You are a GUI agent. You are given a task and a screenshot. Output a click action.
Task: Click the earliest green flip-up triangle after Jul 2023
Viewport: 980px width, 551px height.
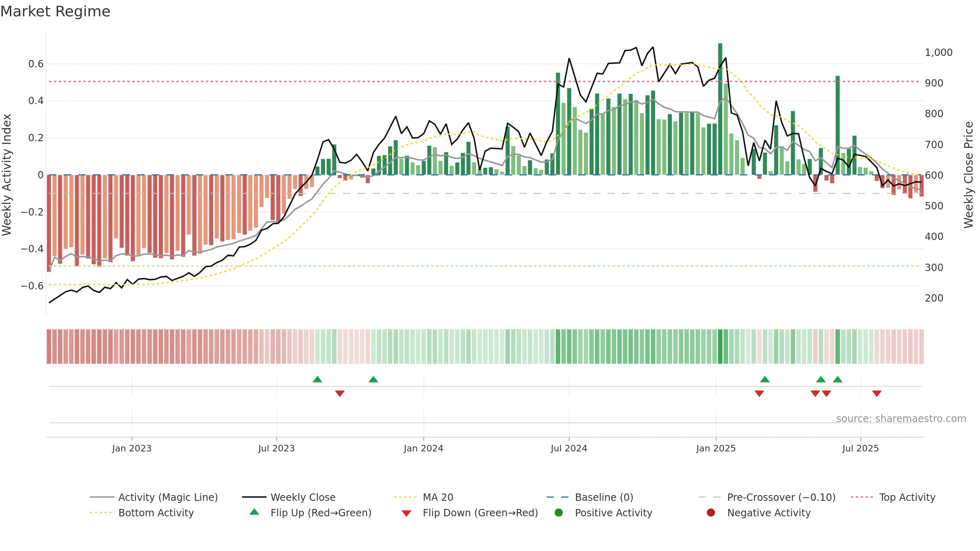click(x=317, y=379)
